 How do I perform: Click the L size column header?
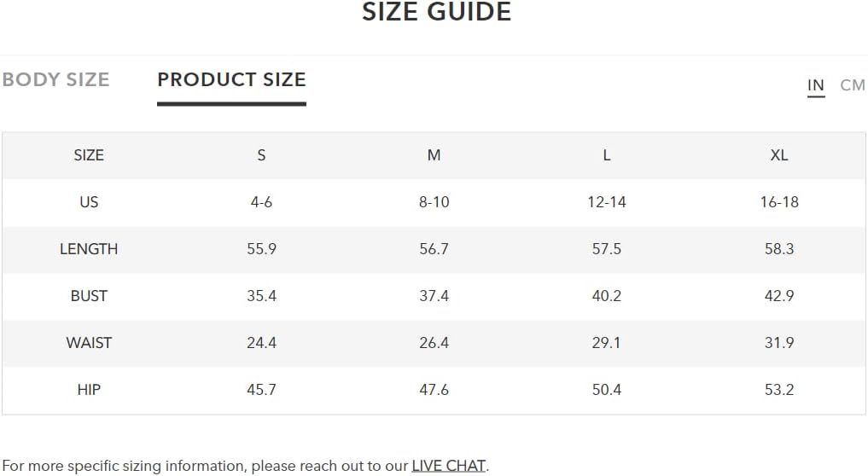point(607,155)
